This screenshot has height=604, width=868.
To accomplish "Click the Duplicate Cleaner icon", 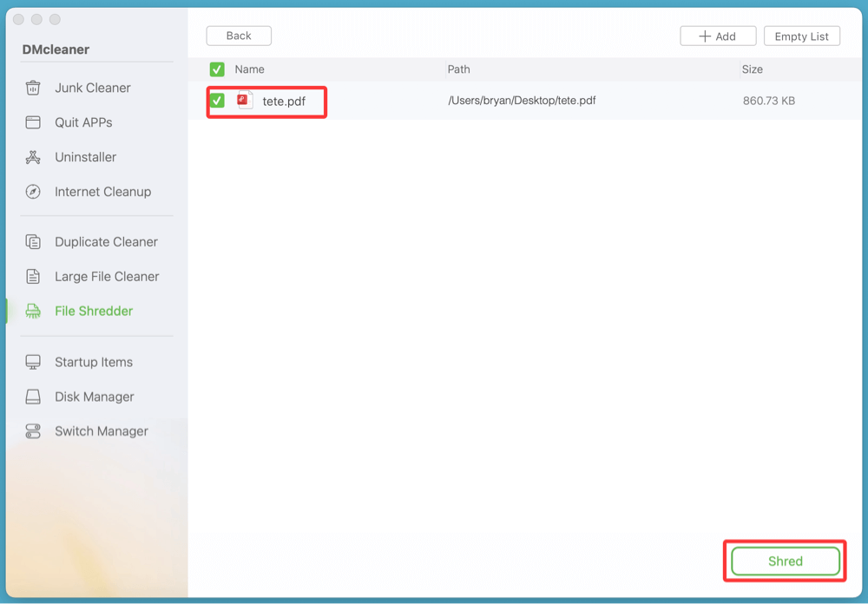I will pyautogui.click(x=33, y=242).
